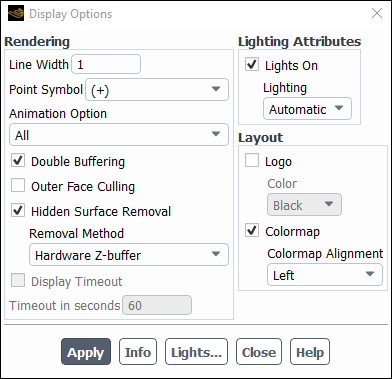Click the Info button
The width and height of the screenshot is (392, 379).
138,352
